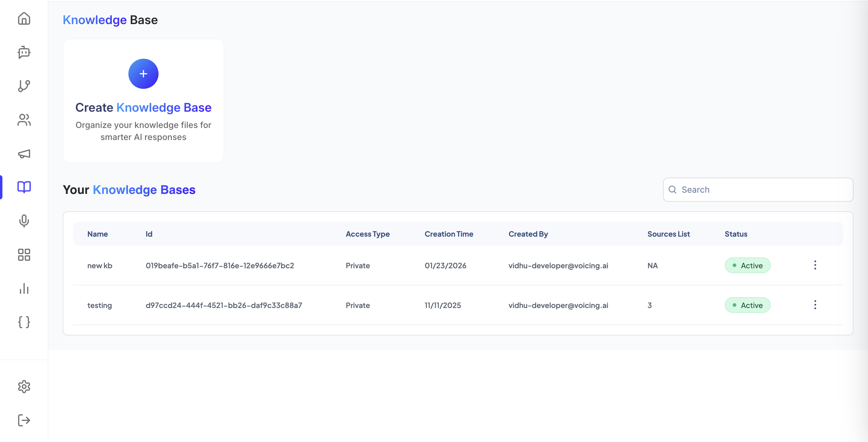Open the actions menu for new kb row

pyautogui.click(x=816, y=265)
